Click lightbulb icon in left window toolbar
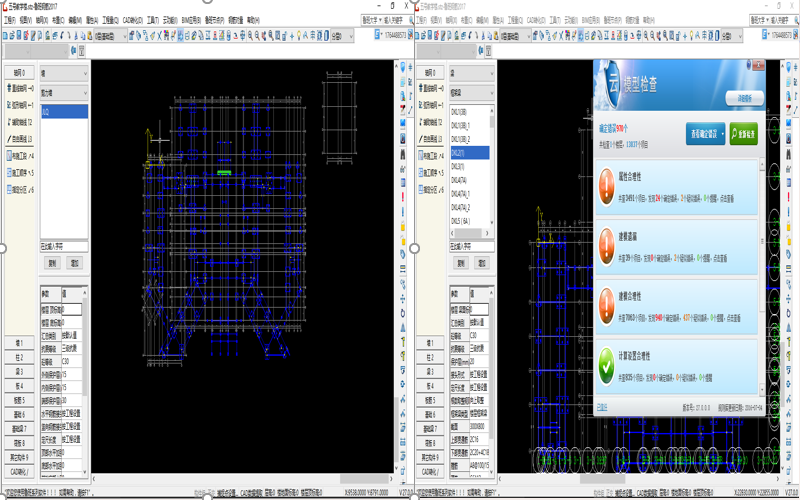Image resolution: width=800 pixels, height=500 pixels. pyautogui.click(x=298, y=35)
